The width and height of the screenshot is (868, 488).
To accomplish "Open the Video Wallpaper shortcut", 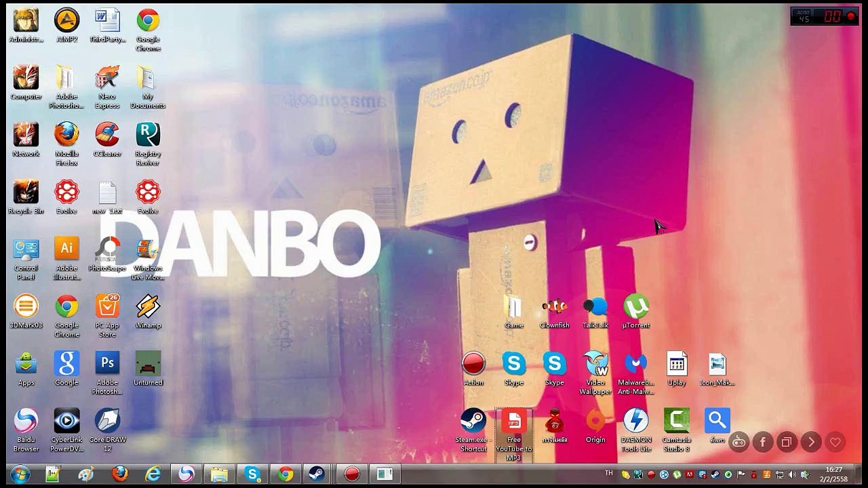I will [595, 373].
